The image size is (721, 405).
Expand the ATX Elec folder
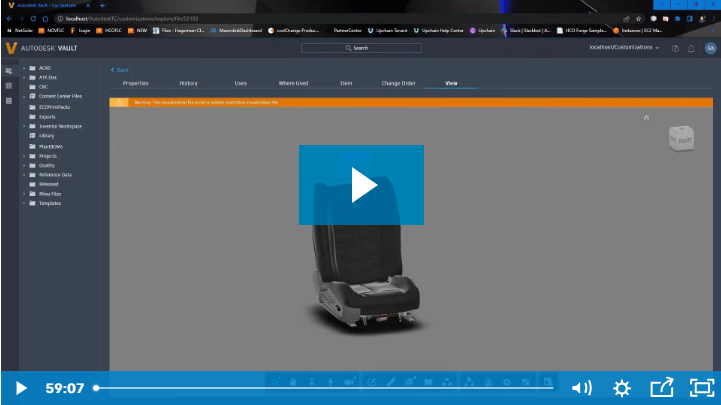click(24, 78)
